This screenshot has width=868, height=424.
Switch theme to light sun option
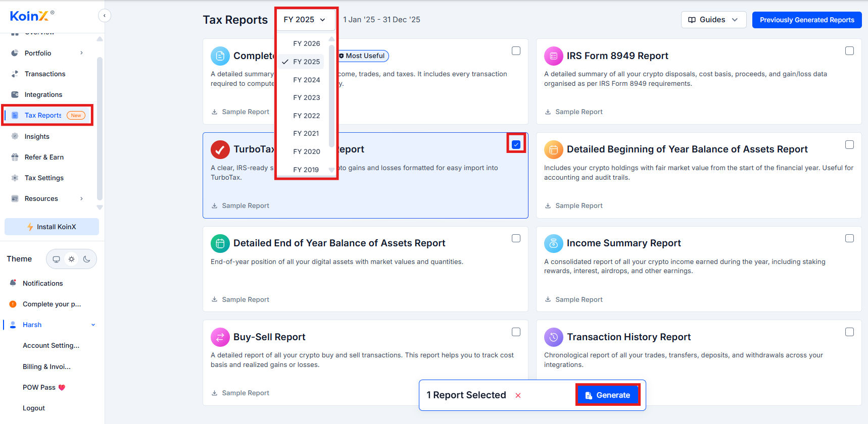(71, 259)
